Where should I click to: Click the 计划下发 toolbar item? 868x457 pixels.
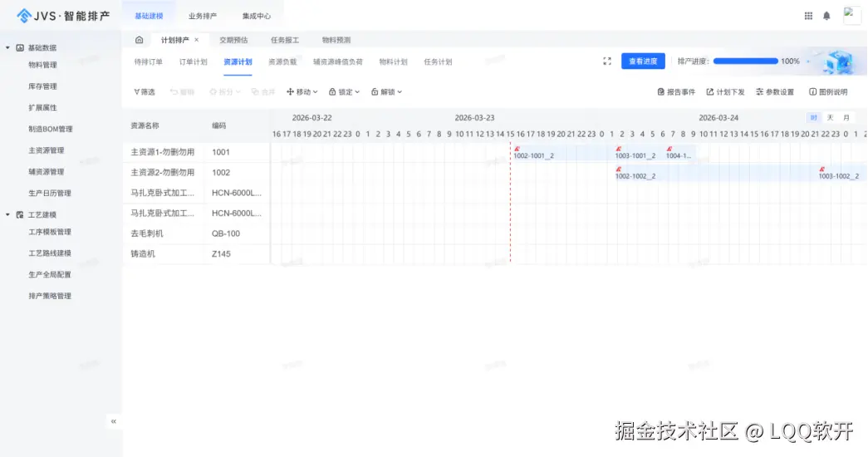pos(725,92)
